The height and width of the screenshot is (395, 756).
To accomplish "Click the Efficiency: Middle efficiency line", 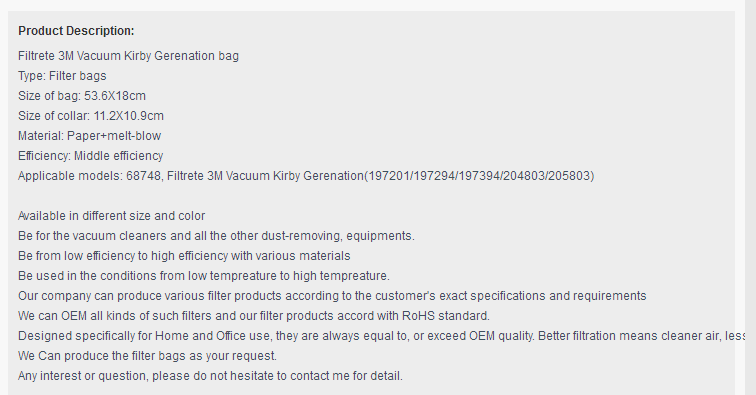I will click(x=91, y=156).
